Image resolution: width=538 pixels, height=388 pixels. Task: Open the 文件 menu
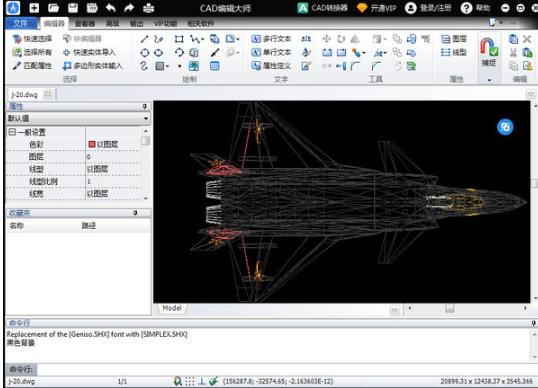pyautogui.click(x=21, y=23)
